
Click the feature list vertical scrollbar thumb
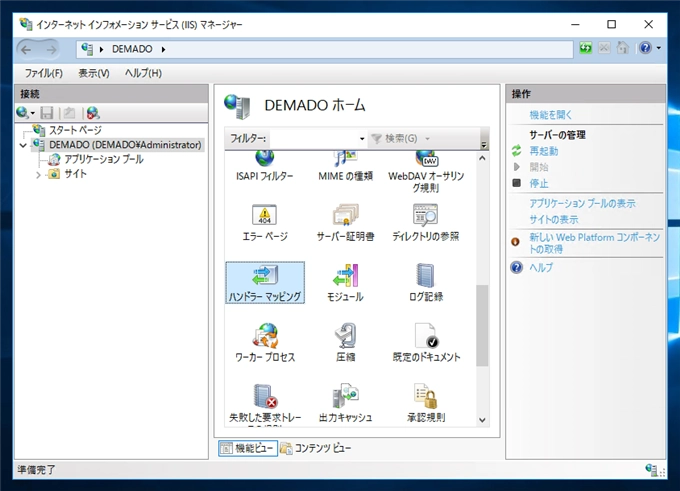(x=482, y=325)
